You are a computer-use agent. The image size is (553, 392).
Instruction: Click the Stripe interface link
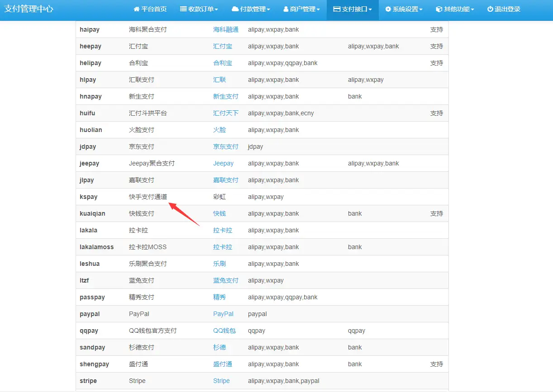pyautogui.click(x=221, y=381)
